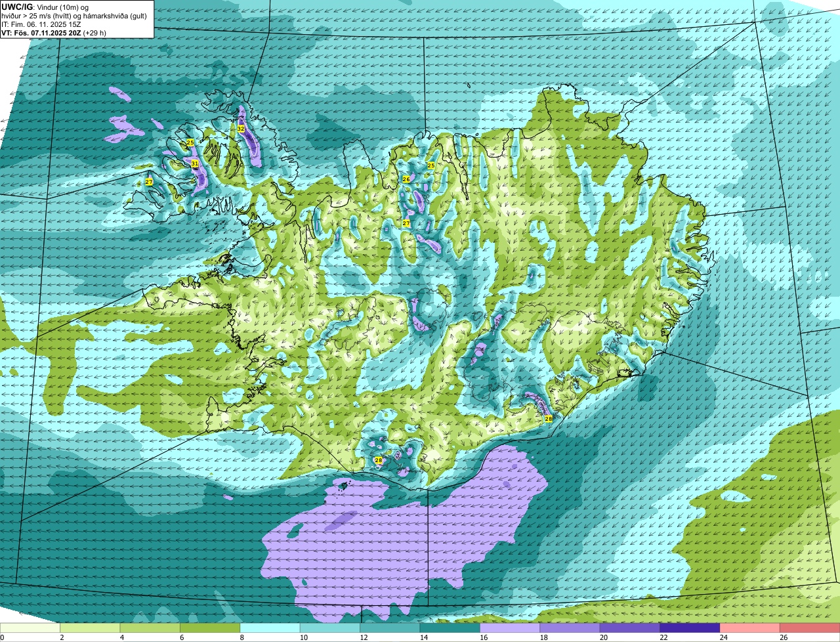Click the salmon red swatch above 26 m/s

click(810, 628)
